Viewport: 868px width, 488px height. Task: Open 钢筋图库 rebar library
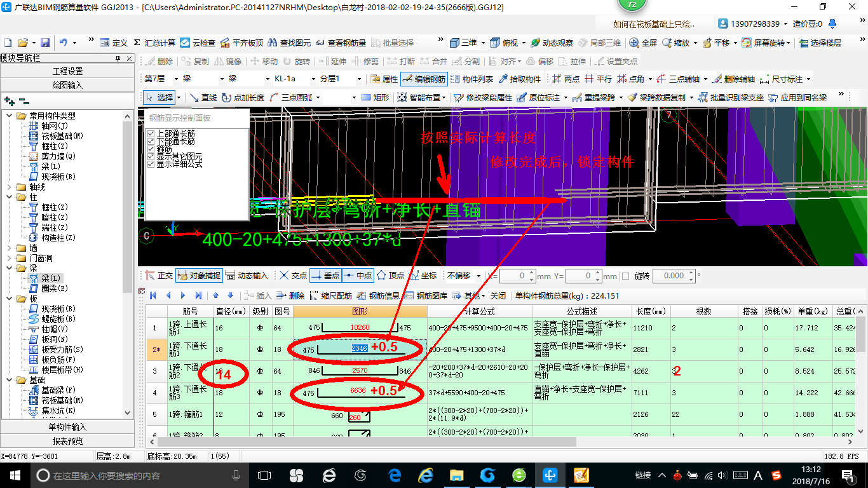(x=426, y=295)
